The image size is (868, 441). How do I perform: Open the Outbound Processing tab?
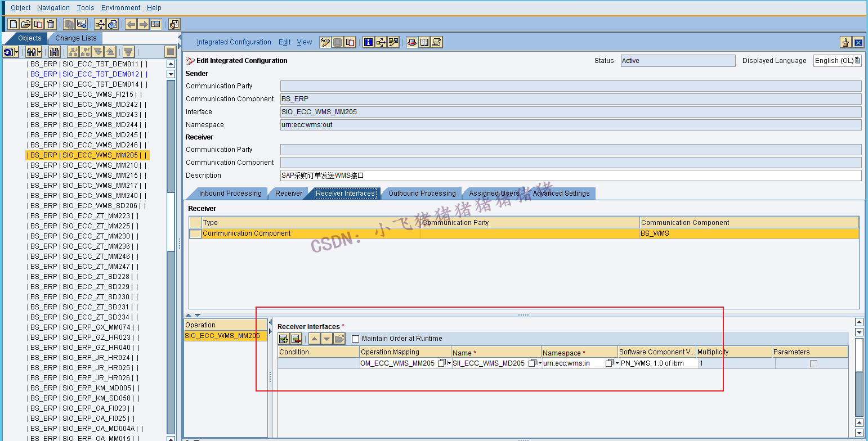click(422, 193)
